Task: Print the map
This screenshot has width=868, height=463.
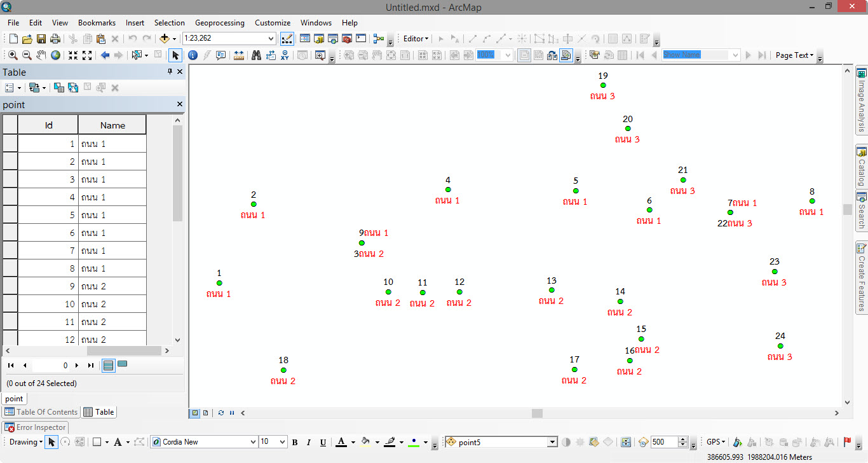Action: point(55,39)
